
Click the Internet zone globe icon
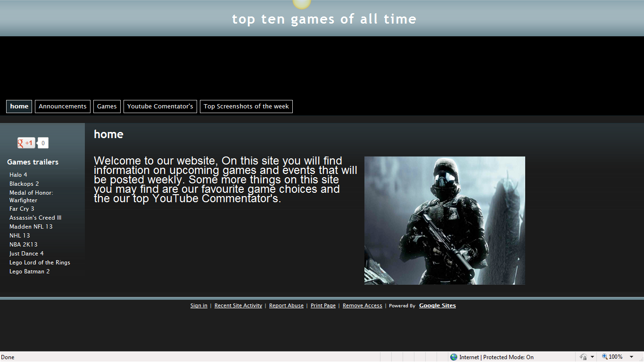point(454,357)
